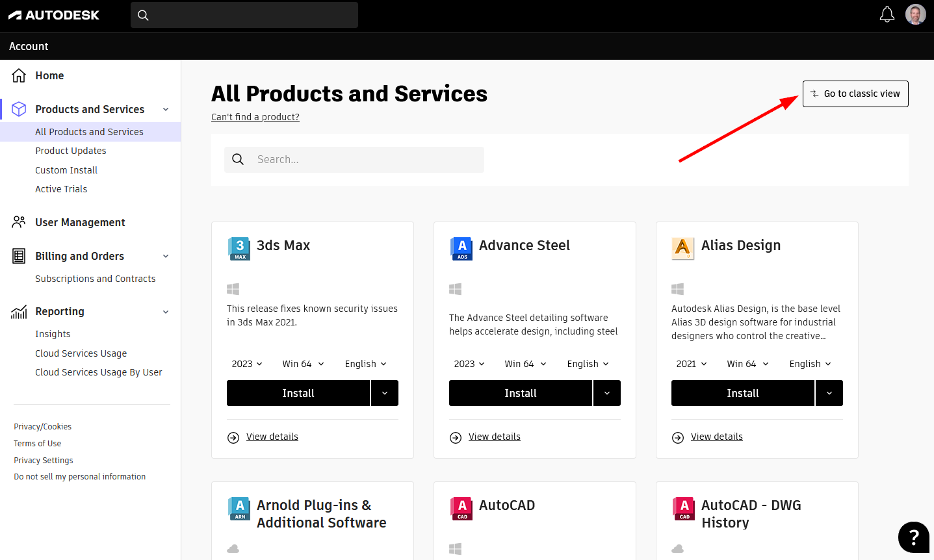Click the AutoCAD product icon
The width and height of the screenshot is (934, 560).
[x=461, y=508]
